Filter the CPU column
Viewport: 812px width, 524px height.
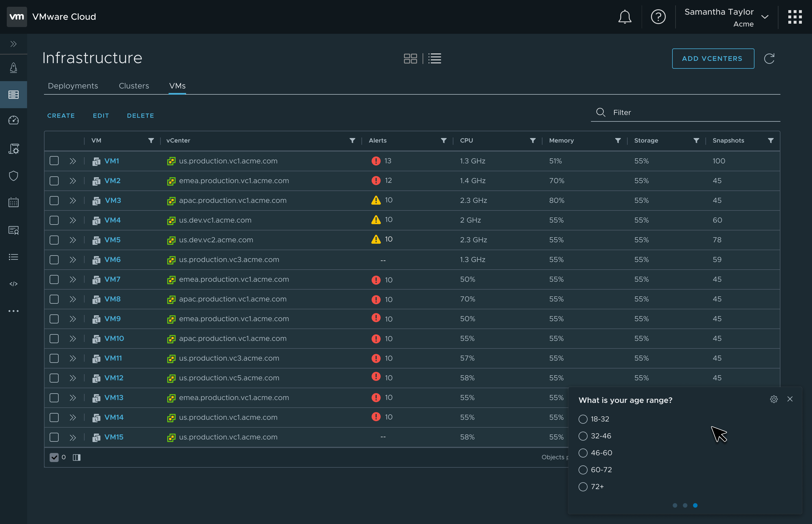pos(533,141)
